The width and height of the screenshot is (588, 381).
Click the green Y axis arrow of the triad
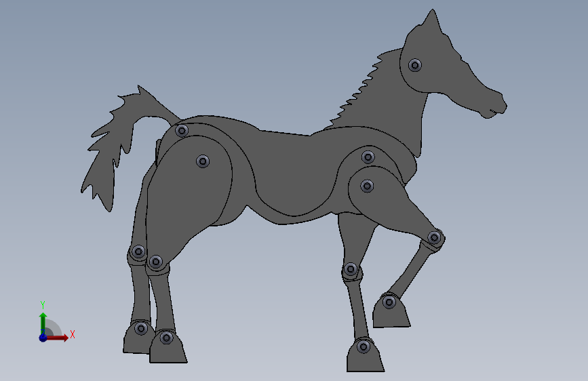(43, 323)
